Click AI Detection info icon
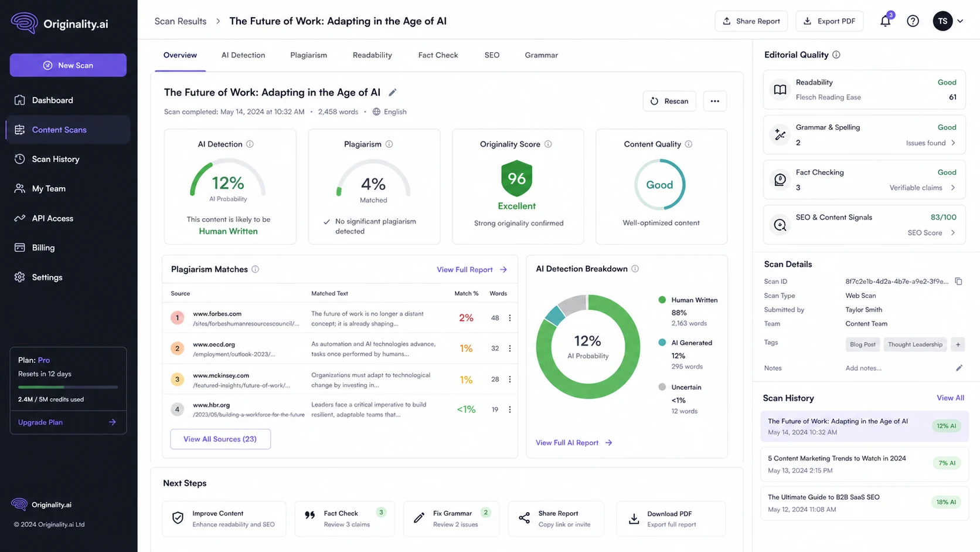980x552 pixels. click(x=250, y=144)
